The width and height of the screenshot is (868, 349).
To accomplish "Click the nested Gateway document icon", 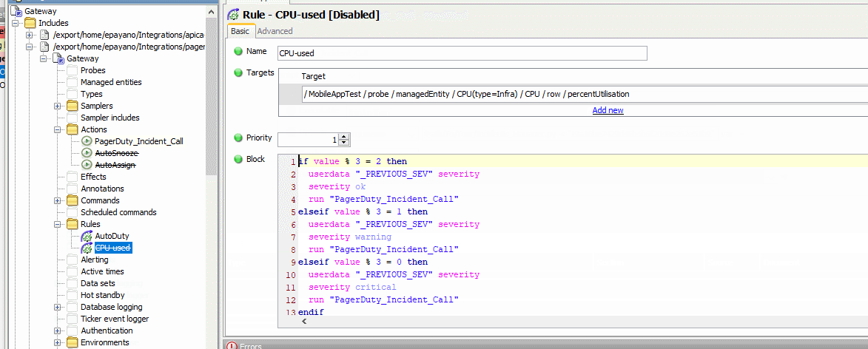I will (58, 58).
